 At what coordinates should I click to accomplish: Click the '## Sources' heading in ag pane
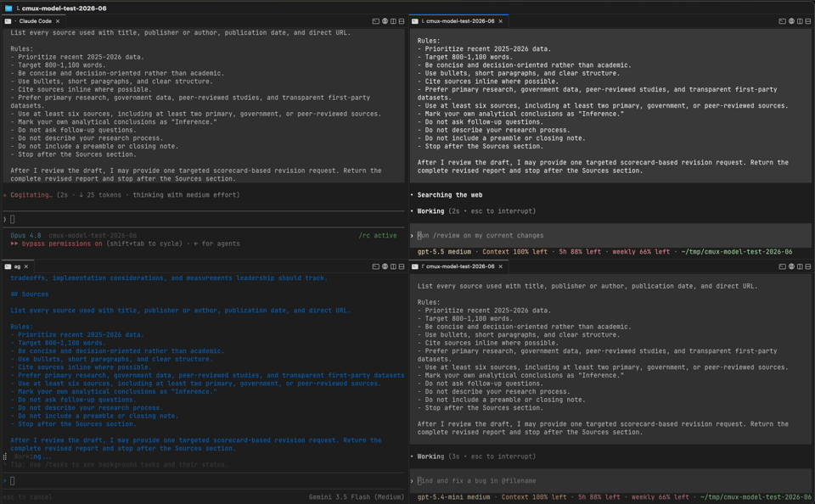pyautogui.click(x=30, y=294)
